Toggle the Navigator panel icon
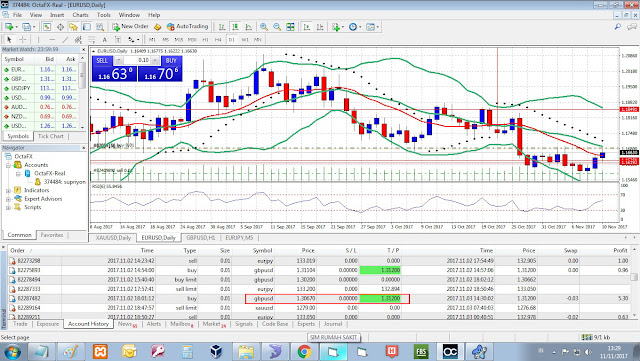 73,27
